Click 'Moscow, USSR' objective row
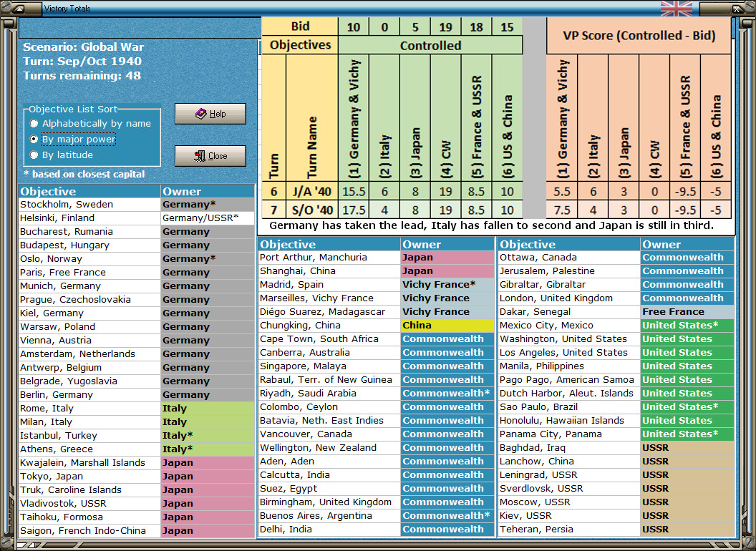Viewport: 756px width, 551px height. click(616, 502)
